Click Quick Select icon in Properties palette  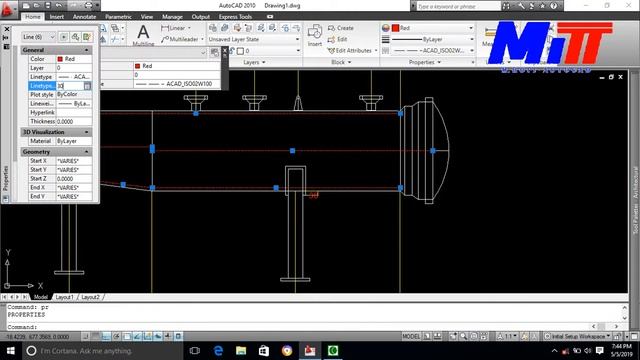[x=87, y=37]
